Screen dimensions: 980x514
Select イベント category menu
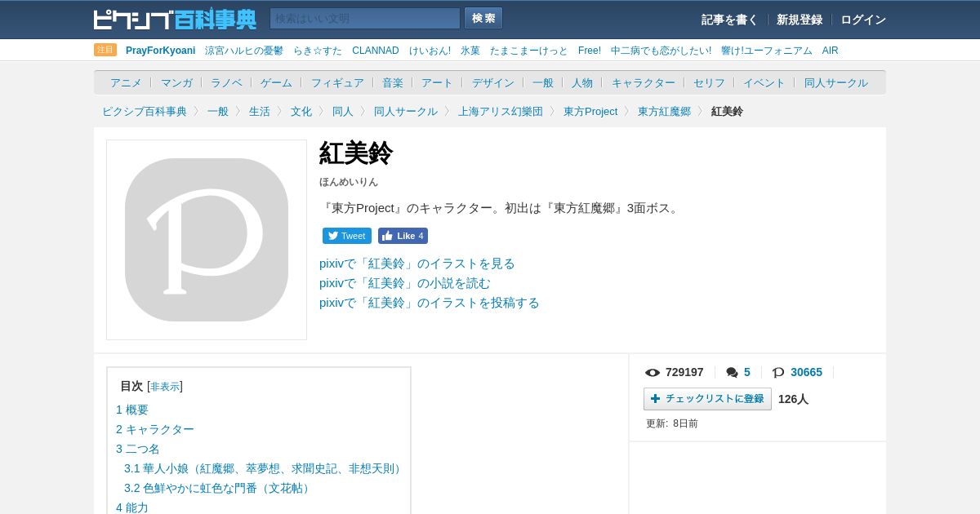(764, 82)
